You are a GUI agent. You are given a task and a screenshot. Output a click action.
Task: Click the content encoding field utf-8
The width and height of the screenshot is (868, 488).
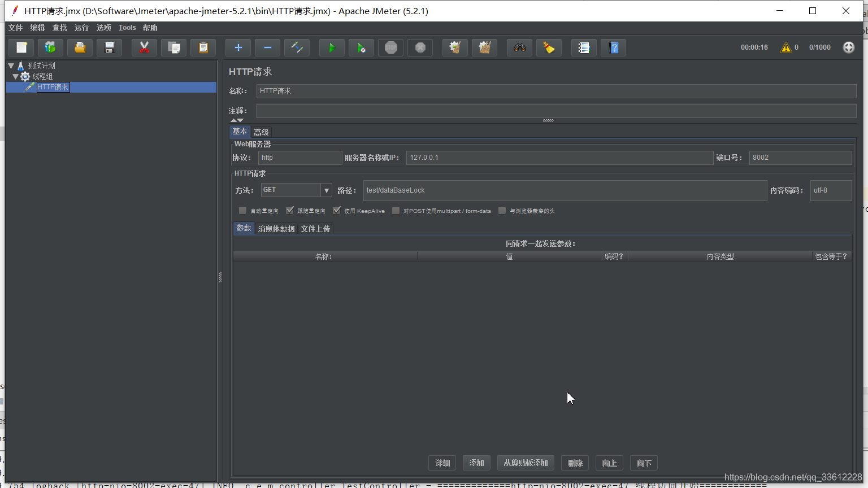tap(831, 190)
